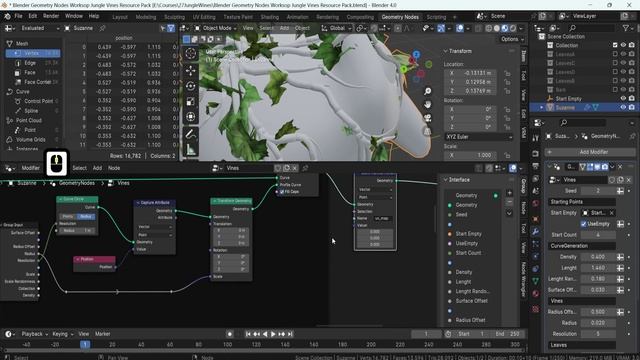Screen dimensions: 640x360
Task: Select the Rotate tool in viewport toolbar
Action: coord(191,86)
